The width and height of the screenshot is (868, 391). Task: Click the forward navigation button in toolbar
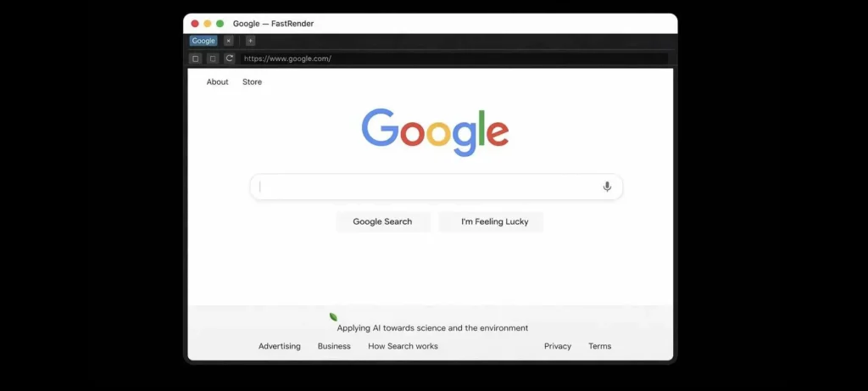click(213, 59)
